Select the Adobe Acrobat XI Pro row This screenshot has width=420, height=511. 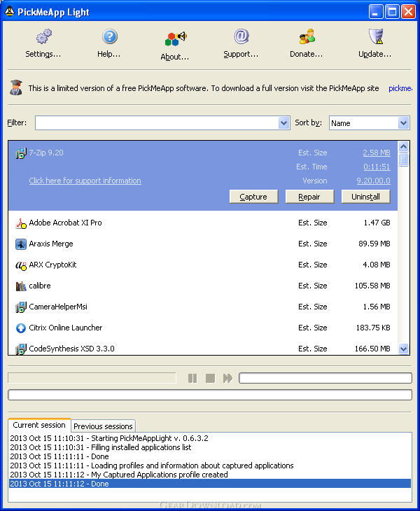[203, 223]
